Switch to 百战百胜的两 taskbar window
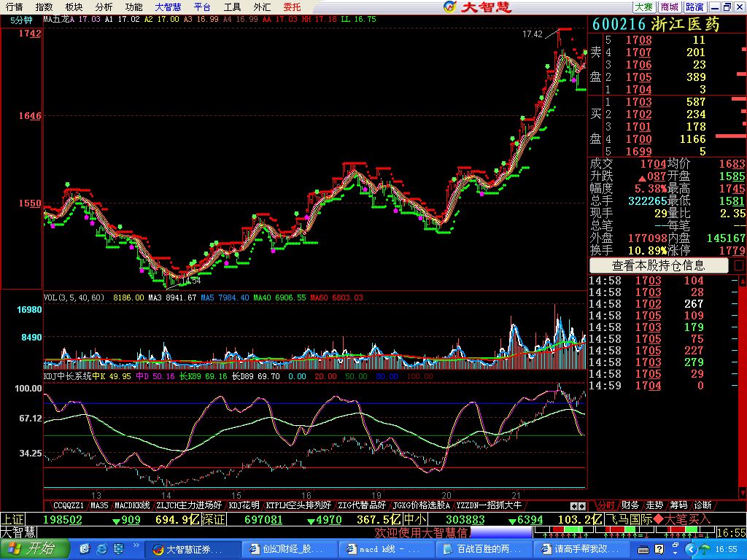The height and width of the screenshot is (560, 747). click(484, 550)
